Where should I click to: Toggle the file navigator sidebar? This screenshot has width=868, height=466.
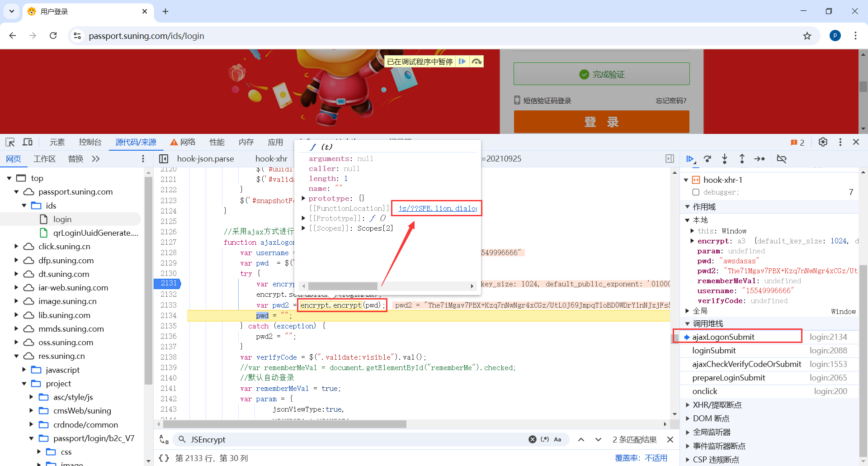(x=164, y=159)
